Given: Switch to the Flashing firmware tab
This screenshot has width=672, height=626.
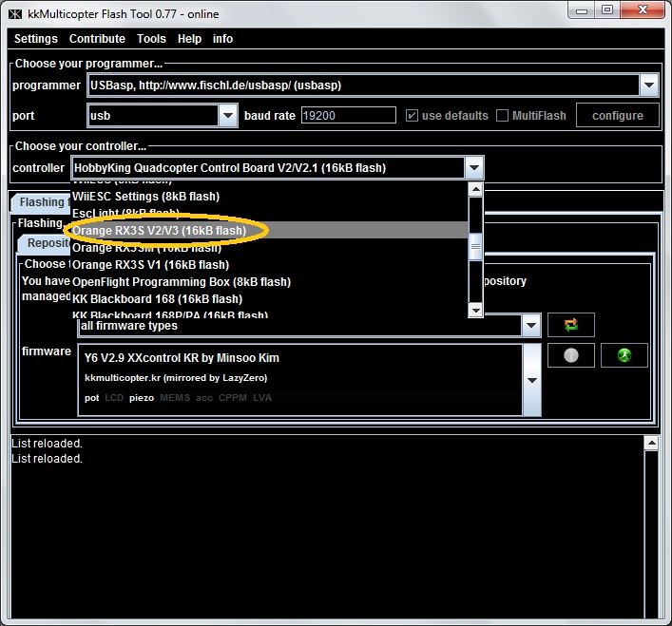Looking at the screenshot, I should point(41,202).
